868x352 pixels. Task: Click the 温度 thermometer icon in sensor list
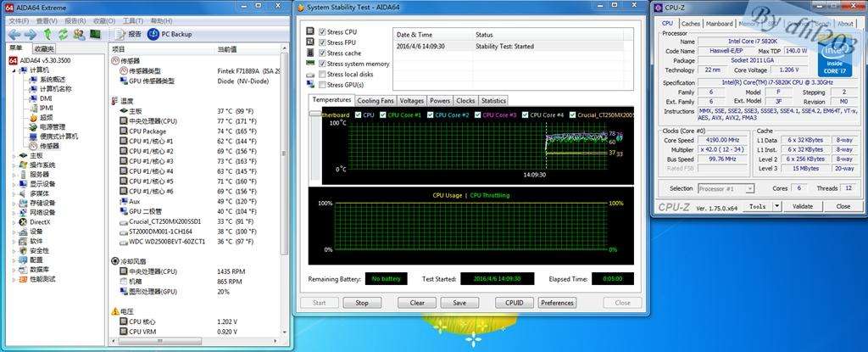(x=114, y=102)
